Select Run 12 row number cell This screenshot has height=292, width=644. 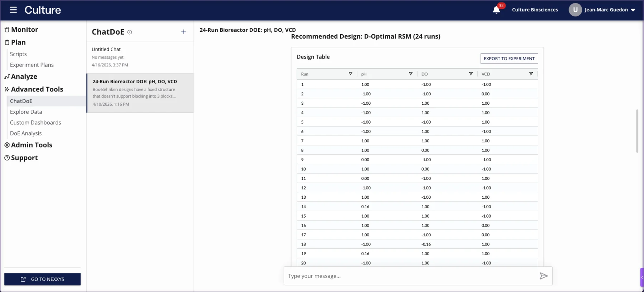click(x=303, y=188)
